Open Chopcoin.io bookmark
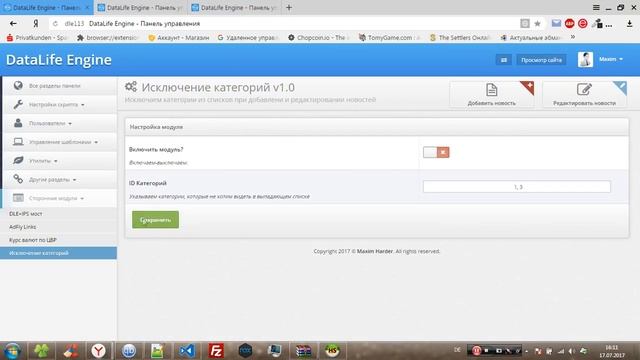This screenshot has width=640, height=360. (x=318, y=38)
